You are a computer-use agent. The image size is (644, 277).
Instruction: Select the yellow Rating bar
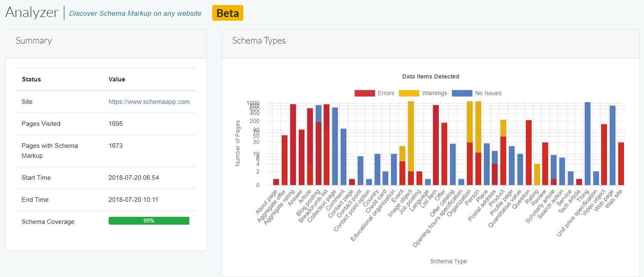tap(537, 174)
